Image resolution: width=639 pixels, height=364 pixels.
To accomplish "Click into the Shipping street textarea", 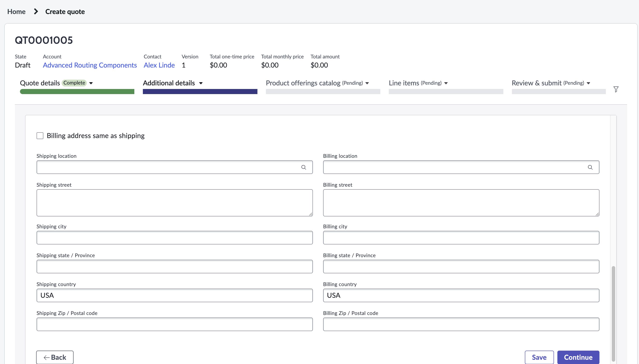I will point(174,203).
